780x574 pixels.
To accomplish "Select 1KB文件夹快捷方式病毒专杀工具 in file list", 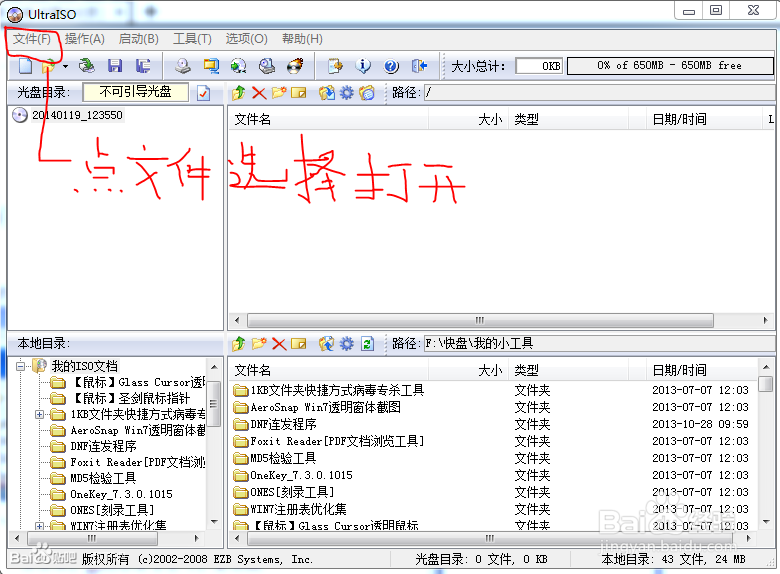I will coord(337,390).
